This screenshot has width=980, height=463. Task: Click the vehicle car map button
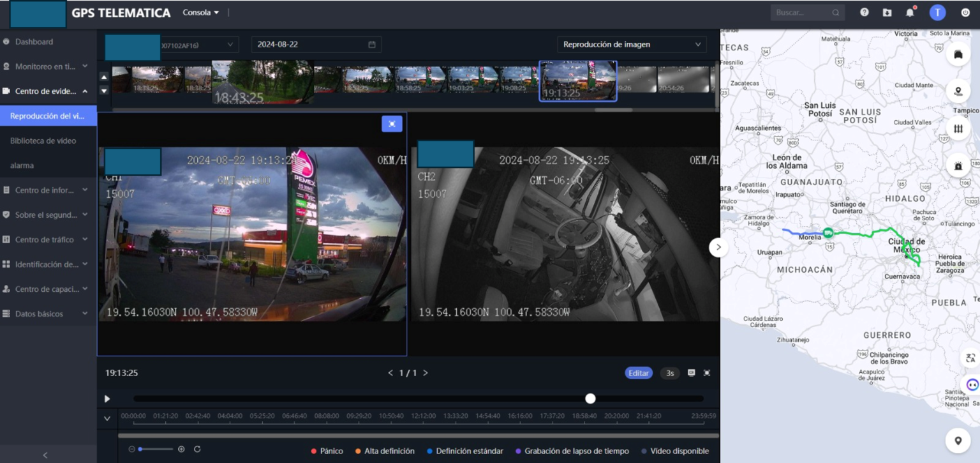point(958,54)
